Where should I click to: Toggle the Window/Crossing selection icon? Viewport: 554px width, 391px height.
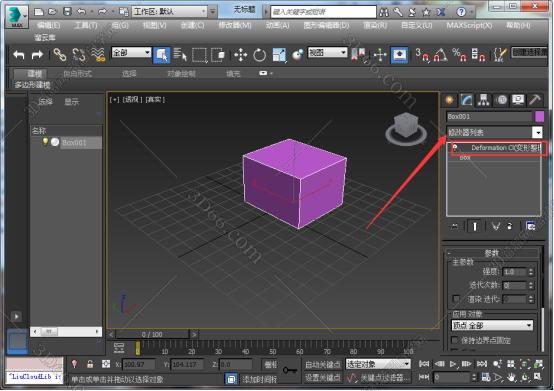[218, 55]
